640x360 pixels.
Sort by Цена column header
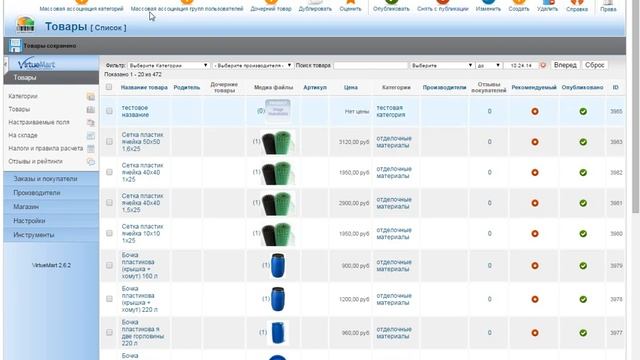(x=351, y=87)
